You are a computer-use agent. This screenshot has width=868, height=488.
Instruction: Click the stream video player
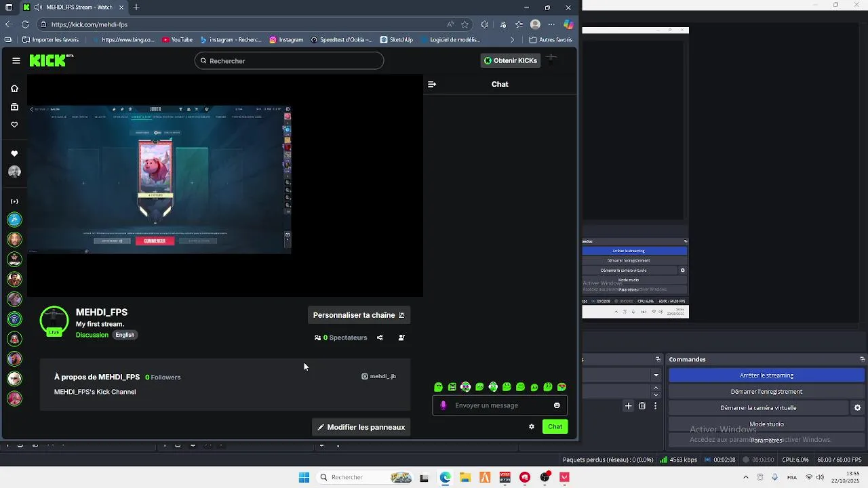tap(225, 185)
